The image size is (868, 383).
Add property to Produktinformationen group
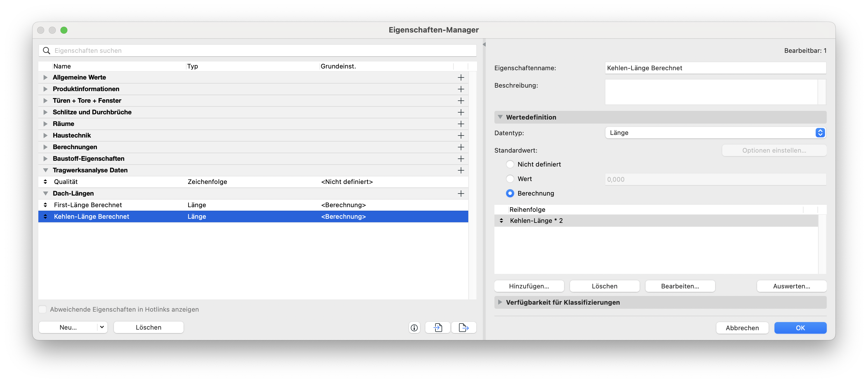(461, 89)
